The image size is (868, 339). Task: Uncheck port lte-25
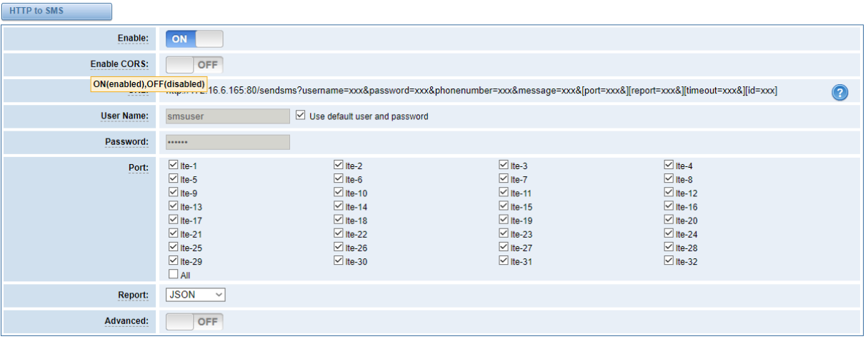pyautogui.click(x=174, y=246)
